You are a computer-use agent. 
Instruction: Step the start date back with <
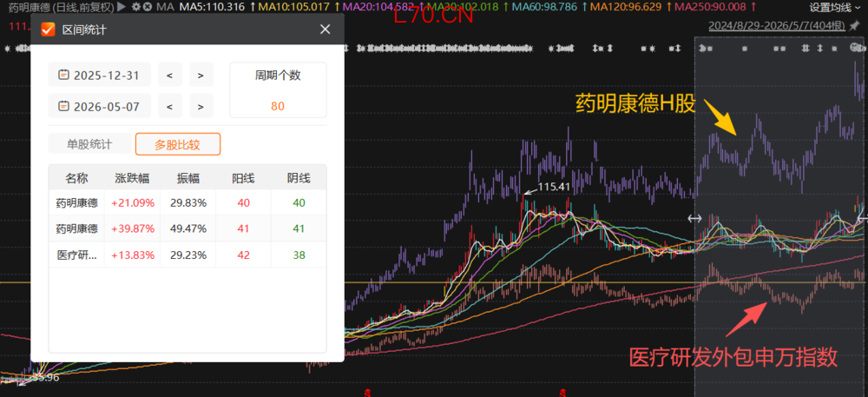170,75
